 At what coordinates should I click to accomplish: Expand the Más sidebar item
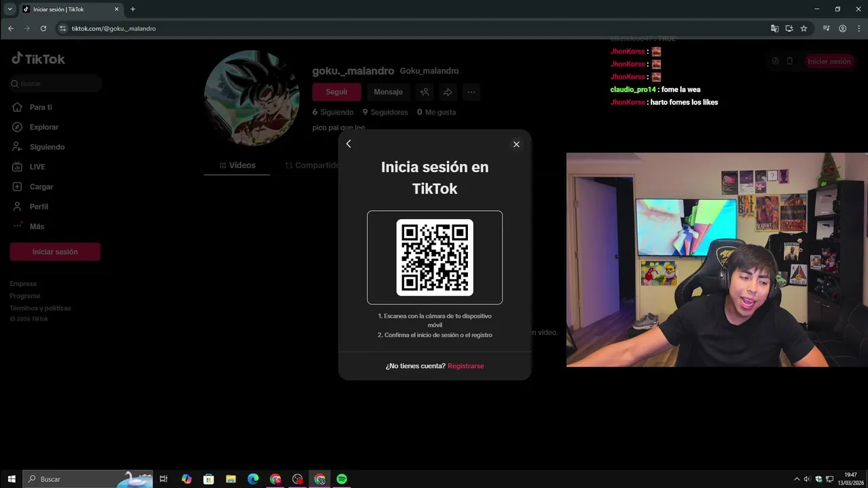pos(37,226)
